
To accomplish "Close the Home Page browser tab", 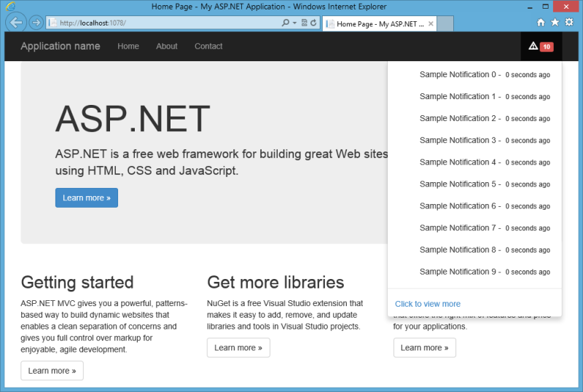I will tap(431, 24).
